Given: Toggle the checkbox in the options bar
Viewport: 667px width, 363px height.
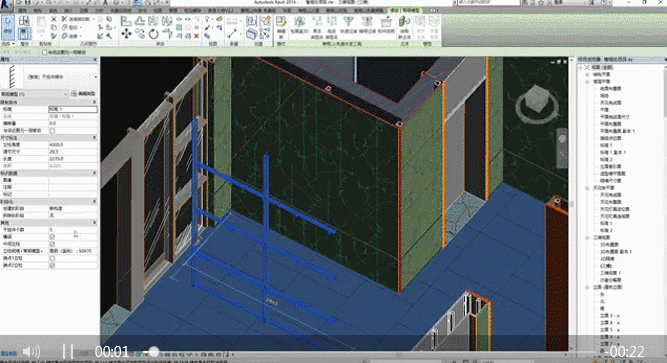Looking at the screenshot, I should 44,52.
